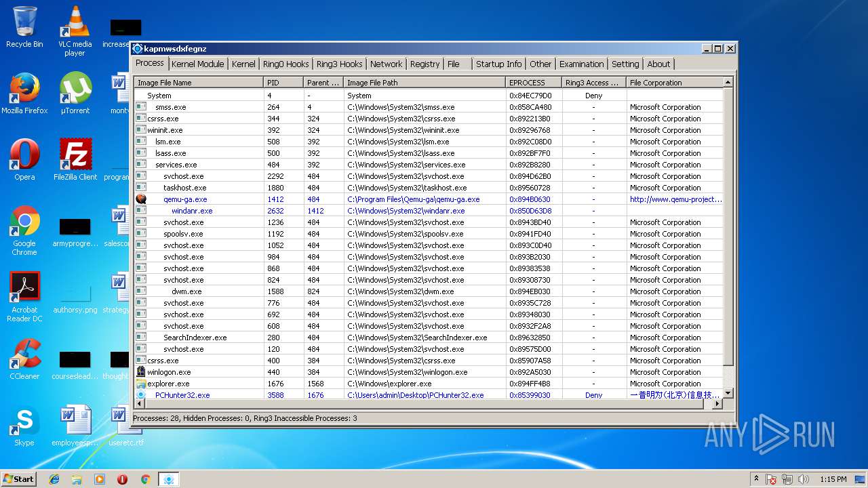Open the Startup Info tab
This screenshot has height=488, width=868.
coord(498,64)
